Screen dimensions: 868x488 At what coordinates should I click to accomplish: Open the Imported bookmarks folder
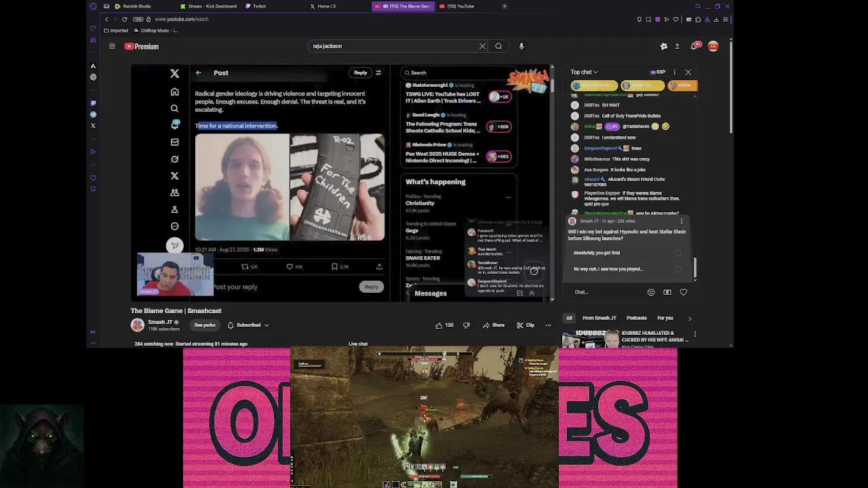[x=116, y=30]
